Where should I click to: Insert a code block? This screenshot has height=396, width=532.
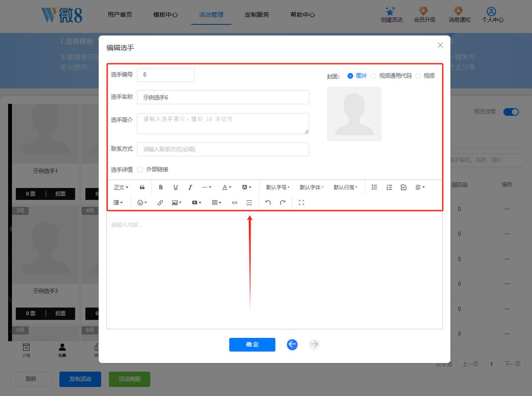tap(235, 203)
